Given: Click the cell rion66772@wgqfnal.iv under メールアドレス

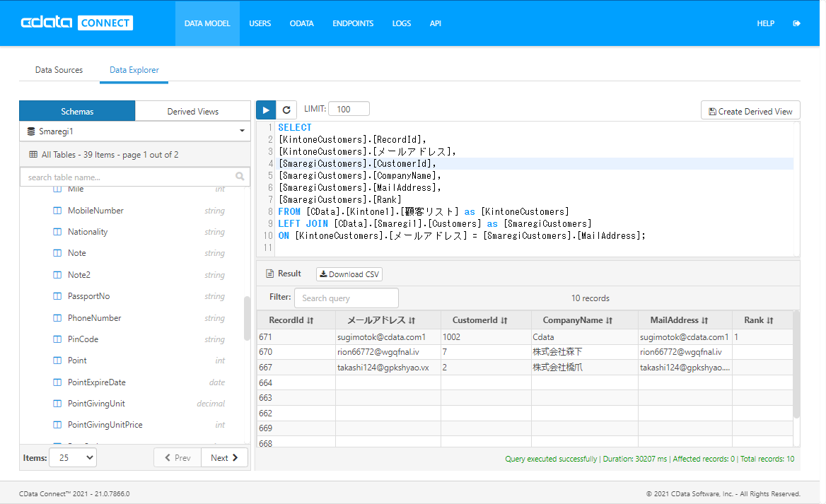Looking at the screenshot, I should pos(388,352).
